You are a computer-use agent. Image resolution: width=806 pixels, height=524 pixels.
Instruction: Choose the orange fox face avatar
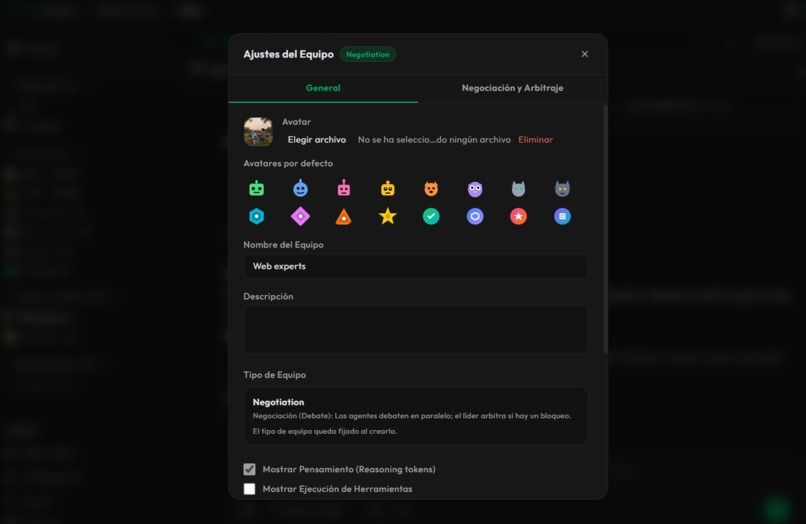point(431,189)
